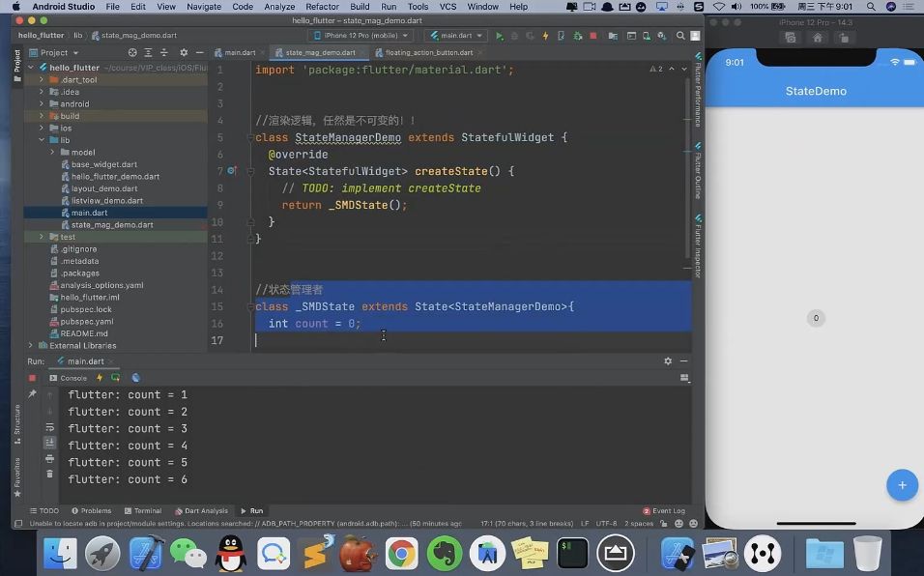This screenshot has width=924, height=576.
Task: Open the Terminal tool window
Action: [143, 510]
